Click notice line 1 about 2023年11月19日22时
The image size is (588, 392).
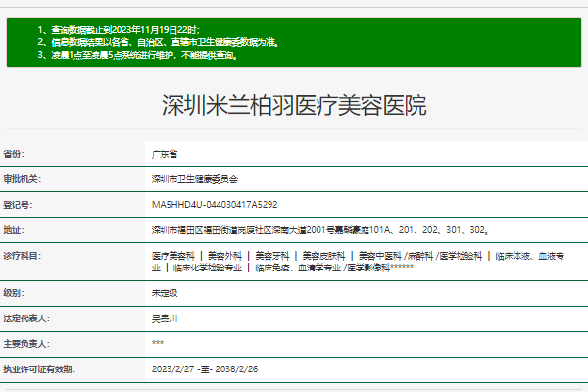click(119, 30)
